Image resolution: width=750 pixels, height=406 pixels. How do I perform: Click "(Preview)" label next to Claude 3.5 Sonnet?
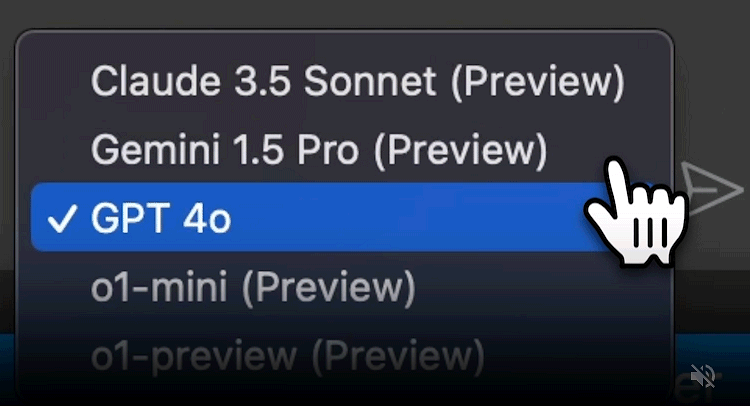point(537,82)
